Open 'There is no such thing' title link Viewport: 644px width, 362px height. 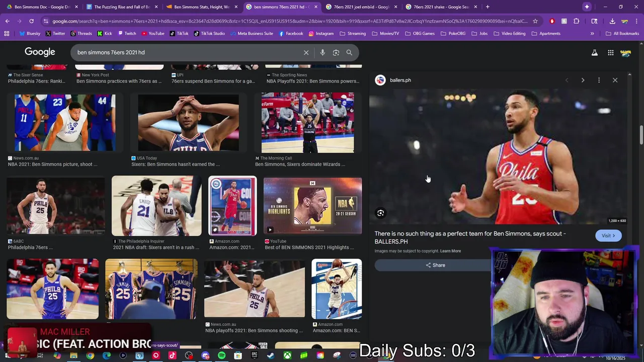tap(470, 237)
